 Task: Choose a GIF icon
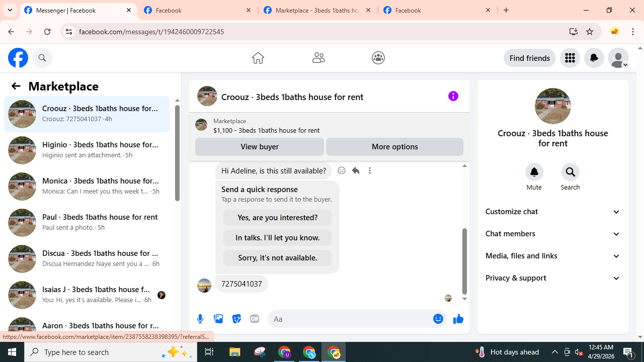click(x=255, y=319)
